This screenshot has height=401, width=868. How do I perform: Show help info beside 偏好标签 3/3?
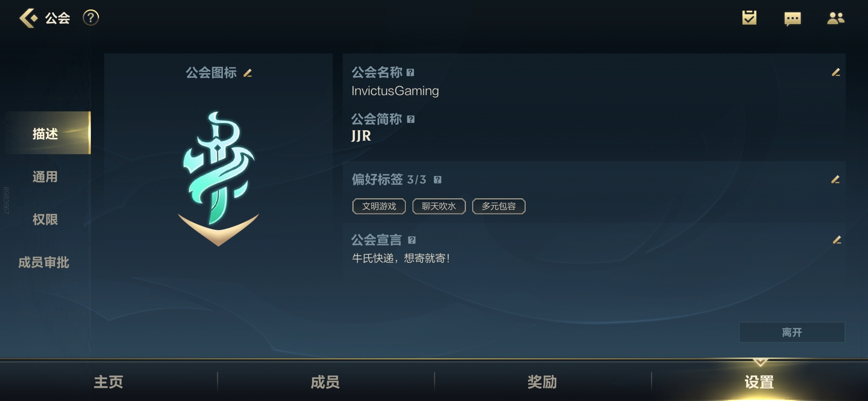click(x=438, y=180)
